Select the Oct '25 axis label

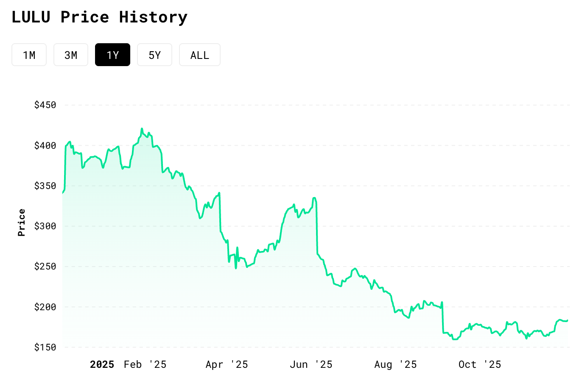pyautogui.click(x=480, y=365)
